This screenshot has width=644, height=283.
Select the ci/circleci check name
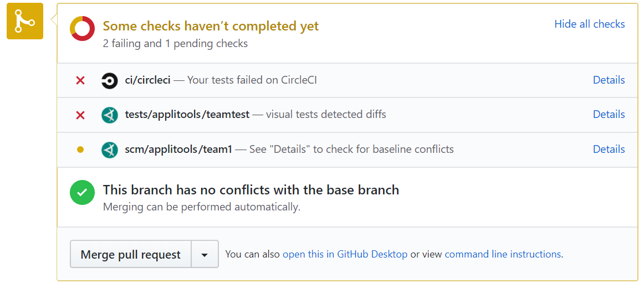point(148,80)
